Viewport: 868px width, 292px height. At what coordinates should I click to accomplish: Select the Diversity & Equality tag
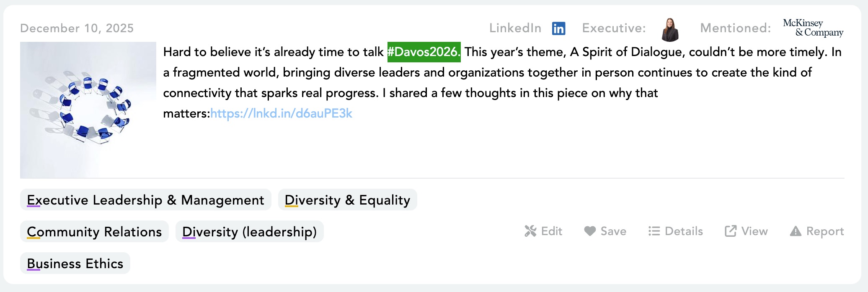(x=347, y=200)
